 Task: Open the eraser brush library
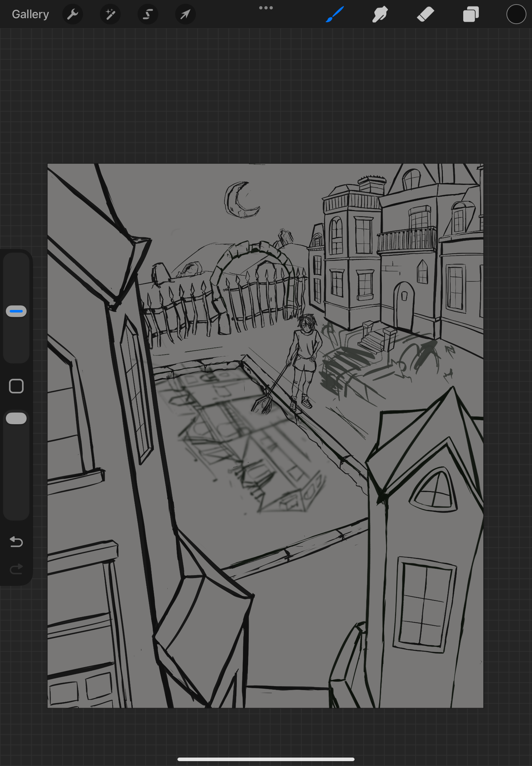(x=425, y=14)
